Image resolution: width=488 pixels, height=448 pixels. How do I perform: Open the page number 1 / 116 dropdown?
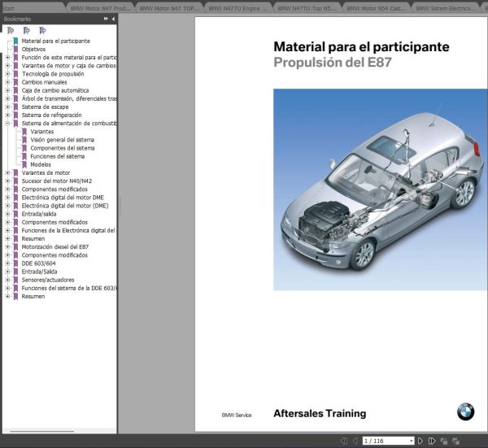[x=411, y=441]
